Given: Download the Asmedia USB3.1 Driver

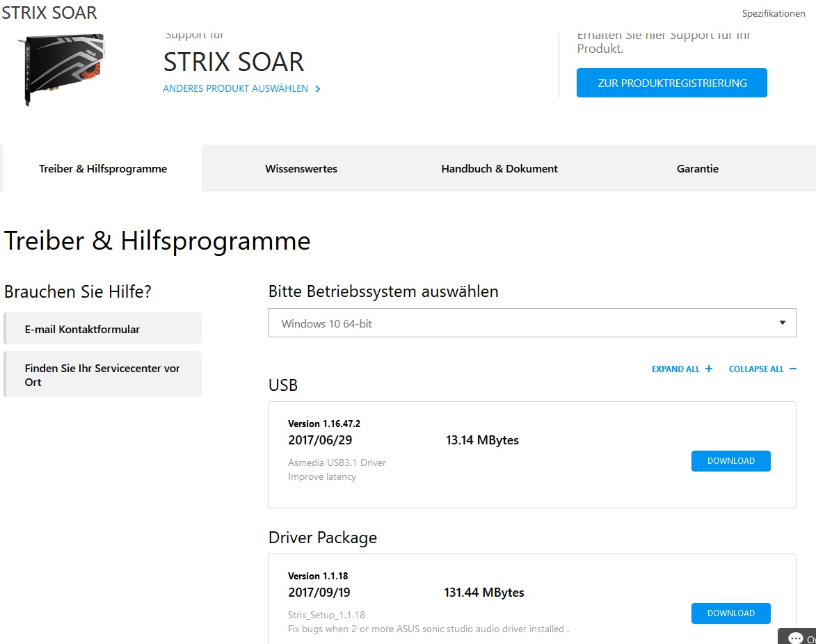Looking at the screenshot, I should click(730, 461).
